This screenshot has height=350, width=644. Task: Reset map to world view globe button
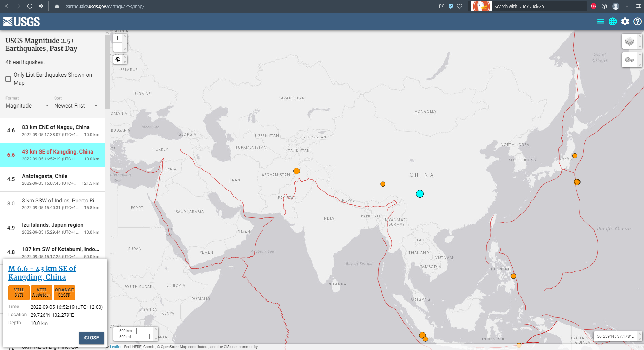coord(118,59)
